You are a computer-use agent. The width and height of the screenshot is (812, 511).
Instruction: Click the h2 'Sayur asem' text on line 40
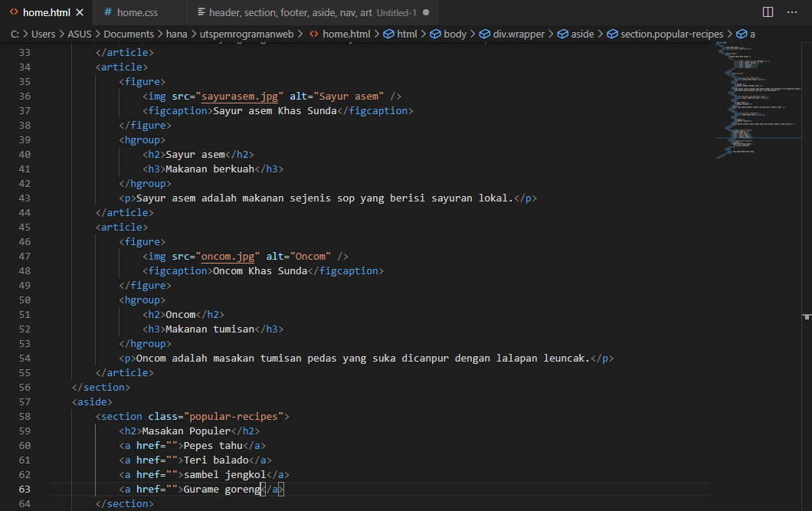pos(195,154)
